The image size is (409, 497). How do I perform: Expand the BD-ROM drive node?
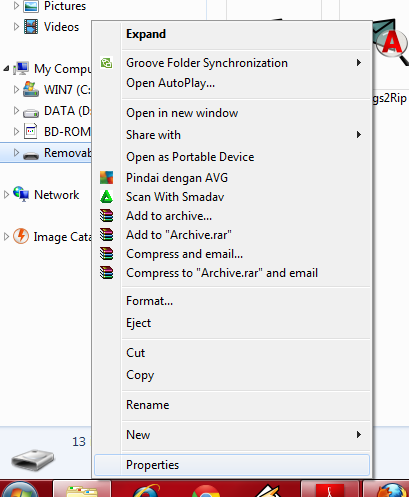click(x=16, y=131)
